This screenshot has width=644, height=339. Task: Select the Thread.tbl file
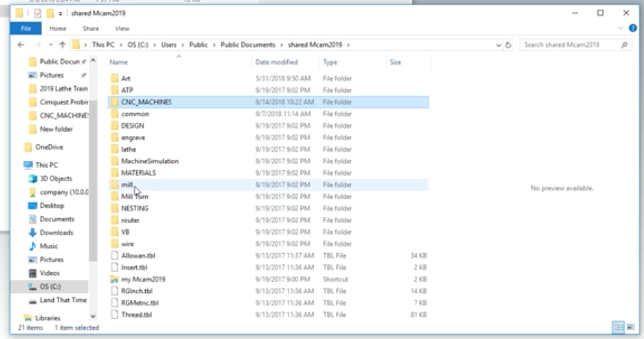point(269,315)
